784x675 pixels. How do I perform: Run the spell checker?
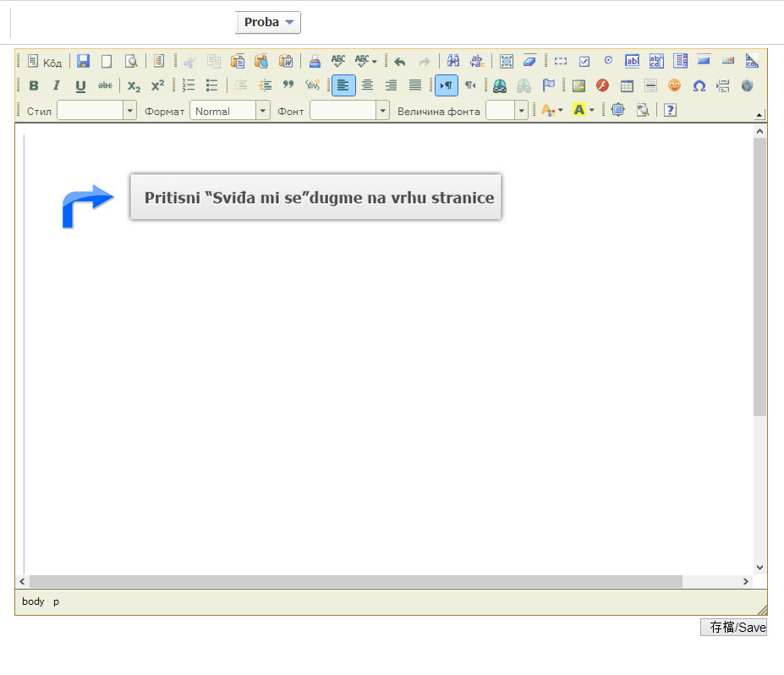[x=338, y=62]
